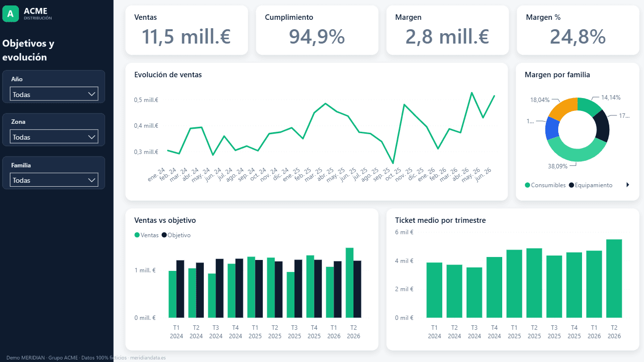Viewport: 644px width, 362px height.
Task: Select the Margen % 24,8% card
Action: tap(578, 30)
